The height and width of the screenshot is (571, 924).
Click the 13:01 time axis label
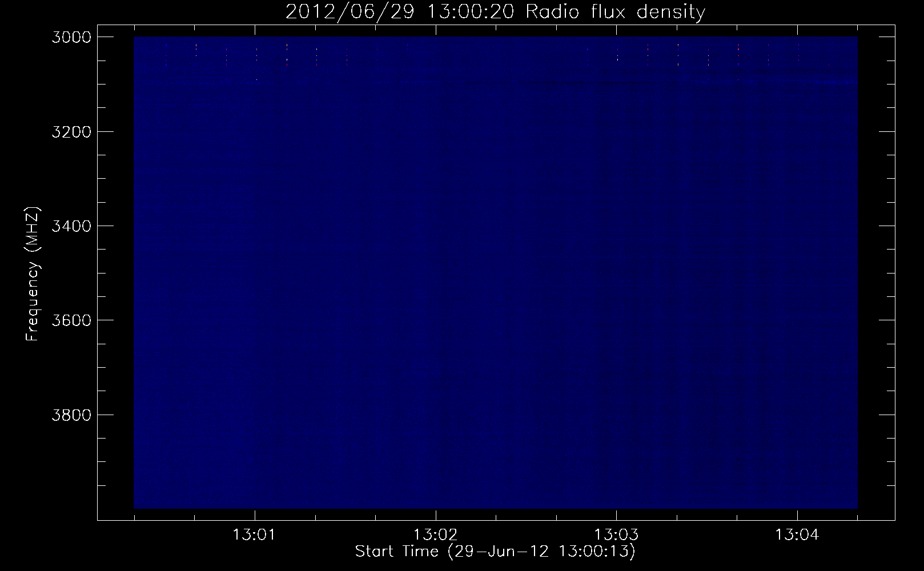255,535
